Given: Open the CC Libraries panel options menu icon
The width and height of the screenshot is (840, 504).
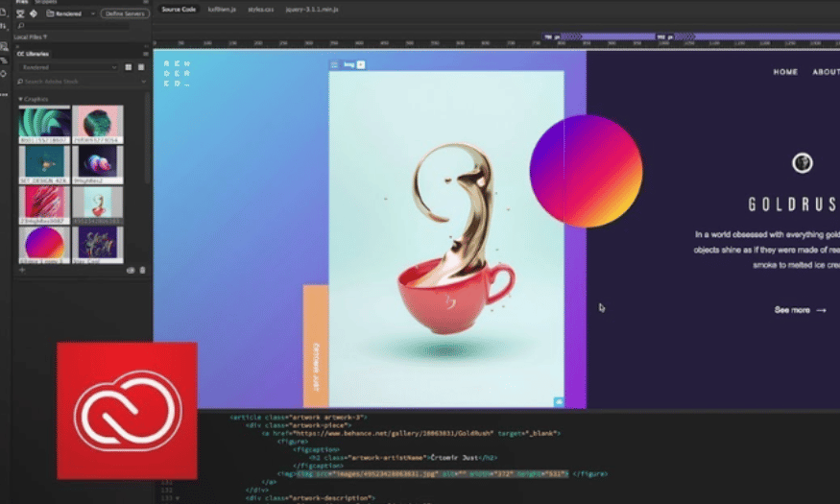Looking at the screenshot, I should 145,54.
